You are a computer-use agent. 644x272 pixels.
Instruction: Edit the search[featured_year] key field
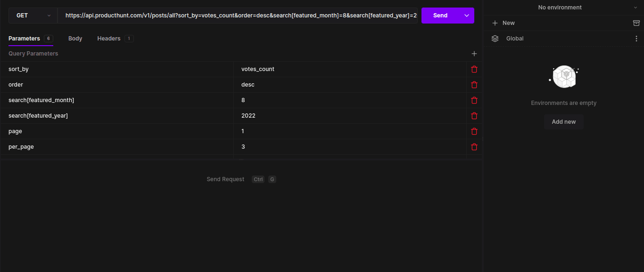(117, 116)
